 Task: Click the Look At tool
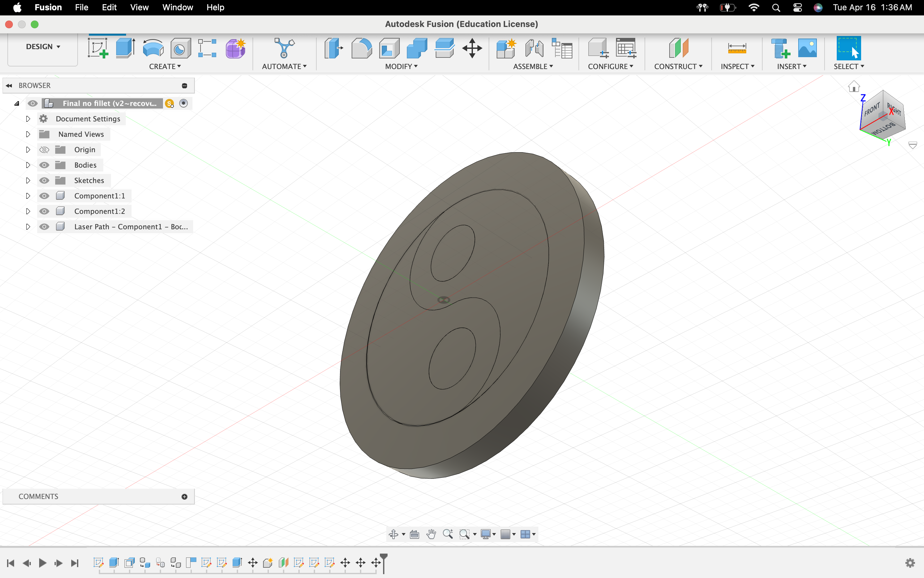(x=414, y=534)
